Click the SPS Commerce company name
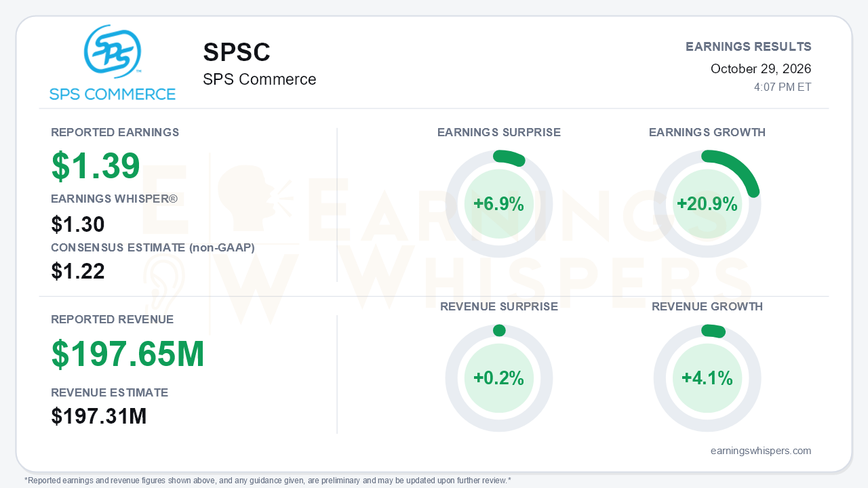 pos(260,79)
